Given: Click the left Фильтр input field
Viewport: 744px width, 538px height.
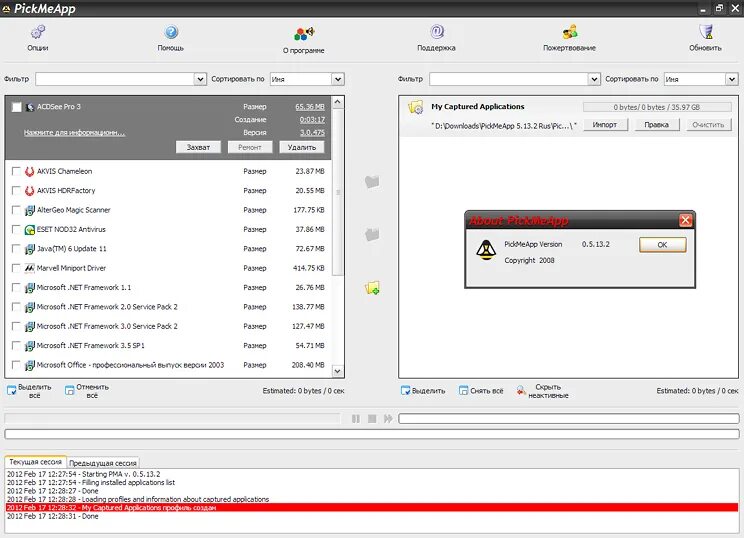Looking at the screenshot, I should 115,79.
